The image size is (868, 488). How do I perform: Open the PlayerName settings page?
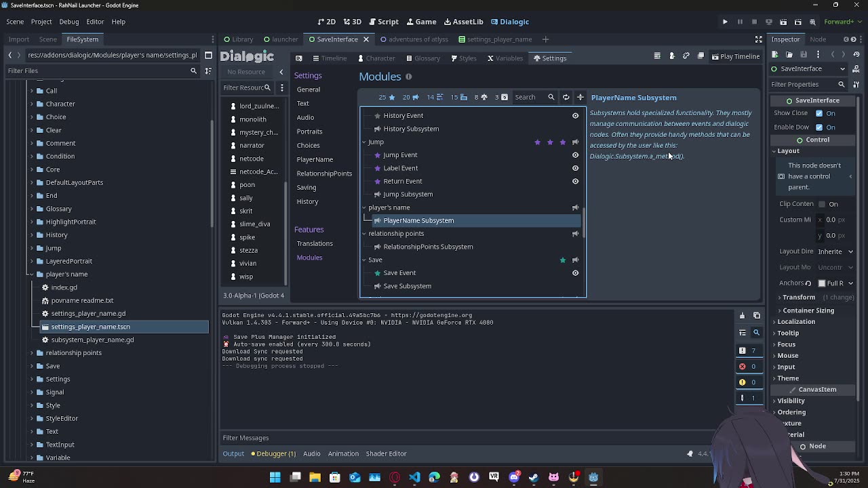[x=315, y=159]
